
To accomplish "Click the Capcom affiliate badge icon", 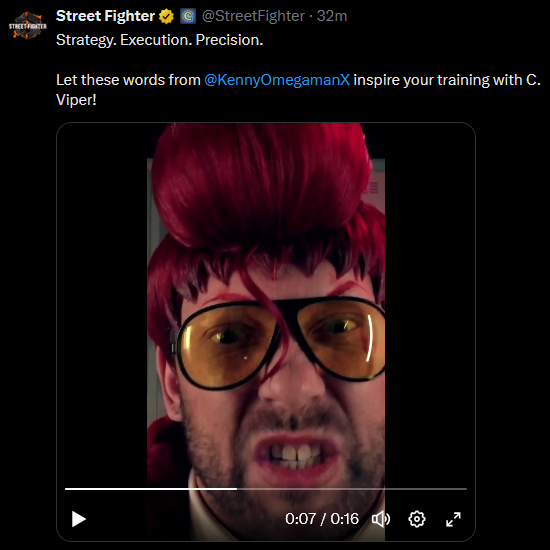I will [188, 16].
